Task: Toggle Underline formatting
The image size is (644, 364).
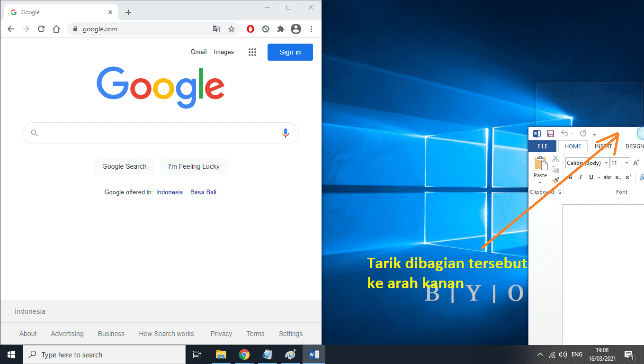Action: pyautogui.click(x=591, y=177)
